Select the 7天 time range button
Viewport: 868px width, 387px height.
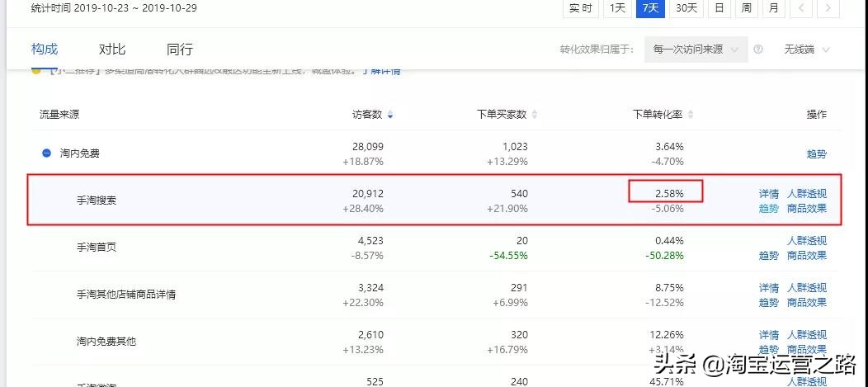(x=650, y=8)
